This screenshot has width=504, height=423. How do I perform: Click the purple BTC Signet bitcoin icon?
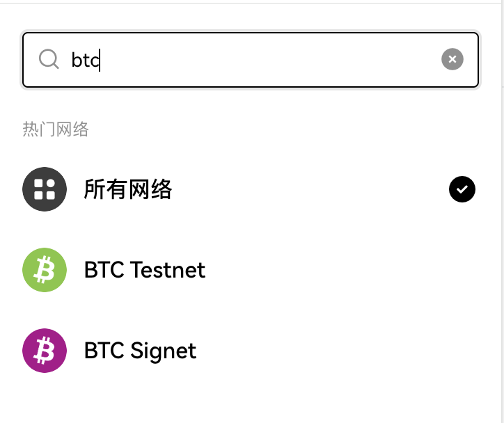tap(45, 351)
